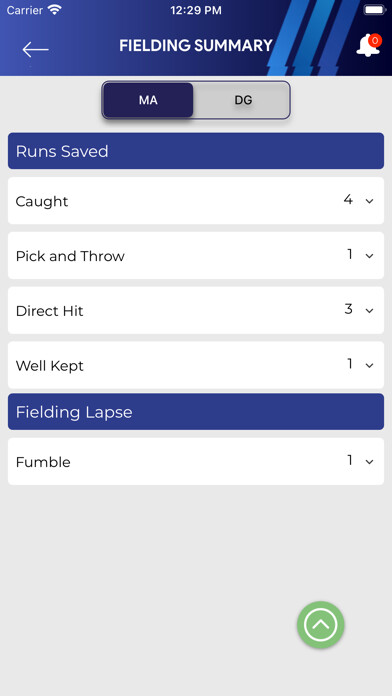Tap the red notification badge count

tap(375, 40)
